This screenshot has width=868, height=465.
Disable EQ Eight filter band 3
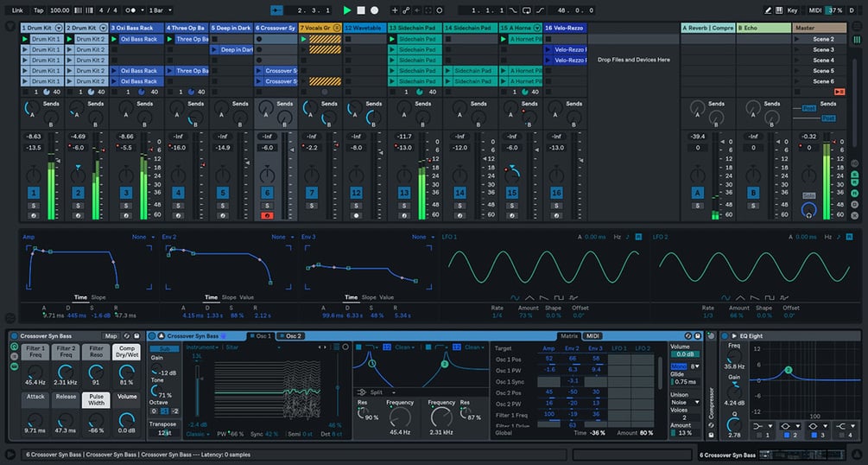click(815, 436)
